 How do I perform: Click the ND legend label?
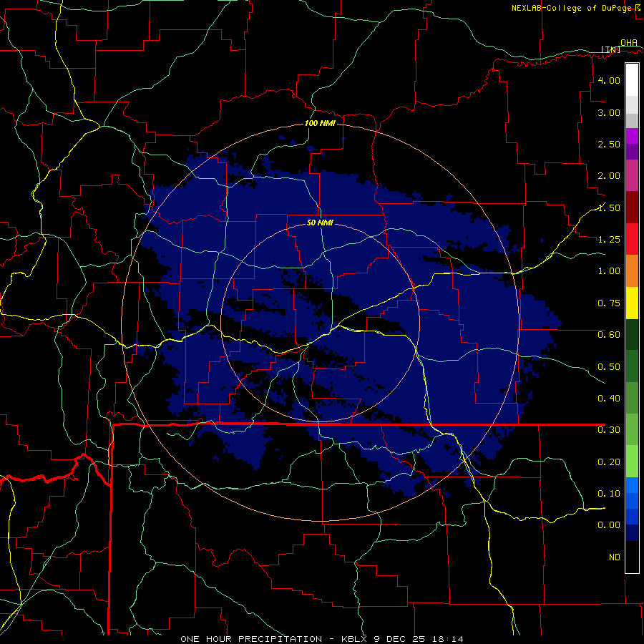click(x=615, y=557)
